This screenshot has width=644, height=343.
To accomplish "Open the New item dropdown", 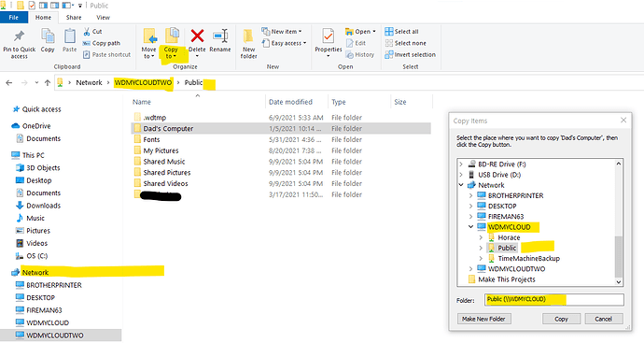I will tap(282, 31).
